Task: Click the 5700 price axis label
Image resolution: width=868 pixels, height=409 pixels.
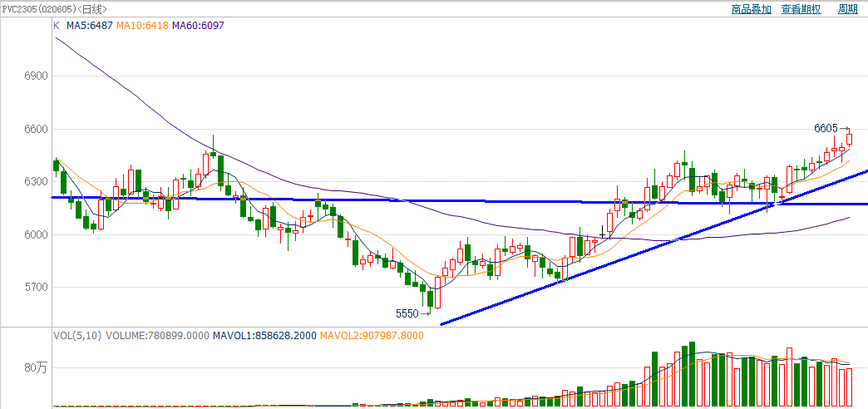Action: tap(34, 288)
